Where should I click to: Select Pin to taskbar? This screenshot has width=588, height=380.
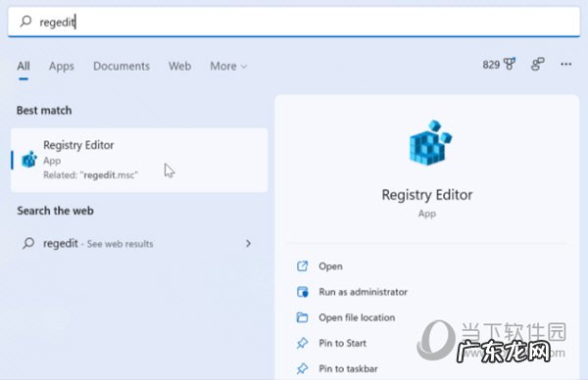click(x=348, y=369)
